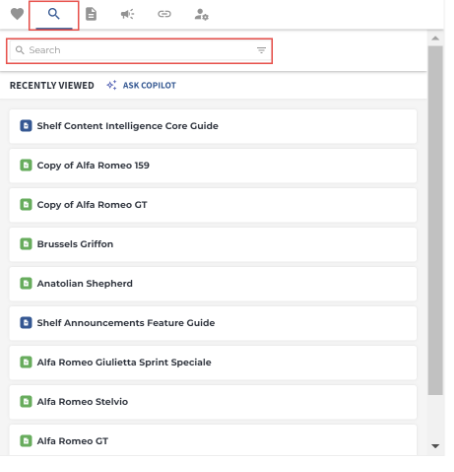Click into the Search text field
Image resolution: width=454 pixels, height=472 pixels.
pyautogui.click(x=139, y=50)
